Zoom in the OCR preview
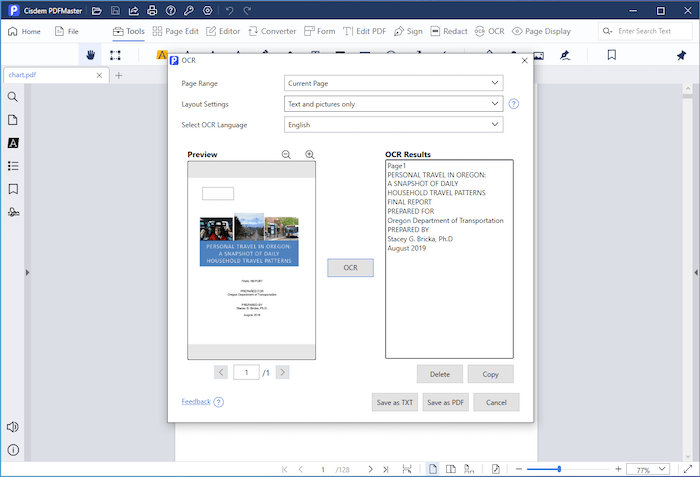The image size is (700, 477). tap(309, 155)
